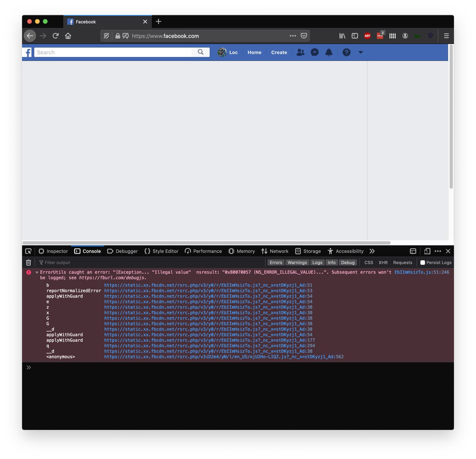The height and width of the screenshot is (459, 476).
Task: Open Loc profile link
Action: pos(228,52)
